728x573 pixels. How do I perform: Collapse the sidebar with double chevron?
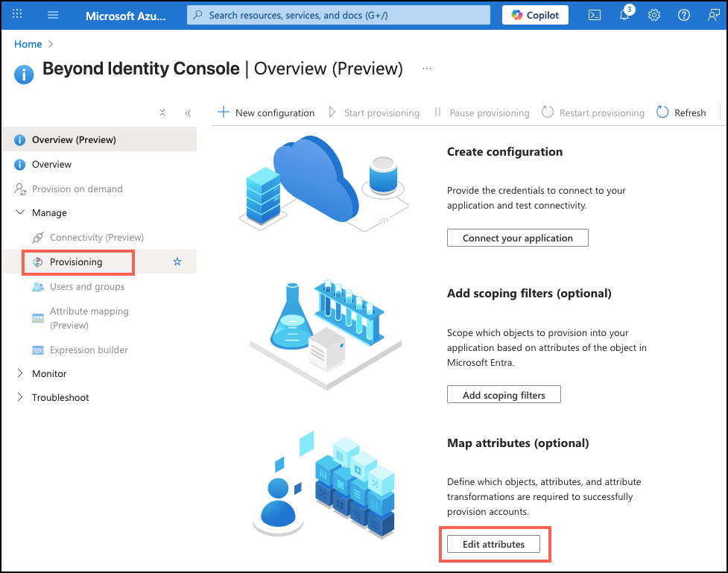188,113
